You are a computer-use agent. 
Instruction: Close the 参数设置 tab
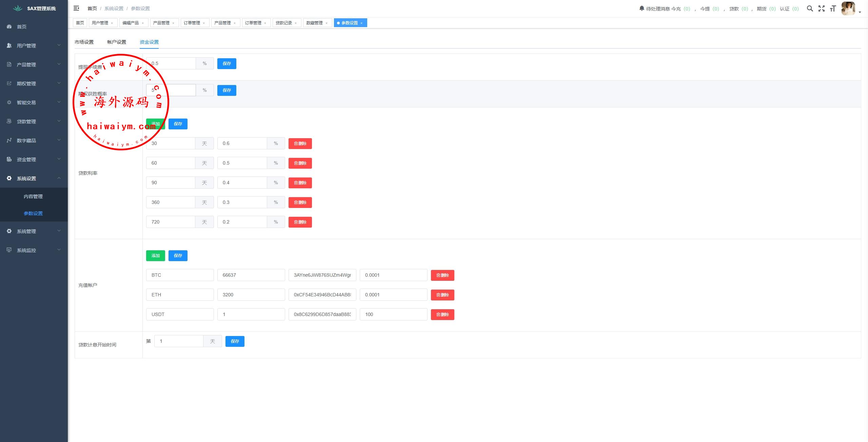pyautogui.click(x=361, y=23)
